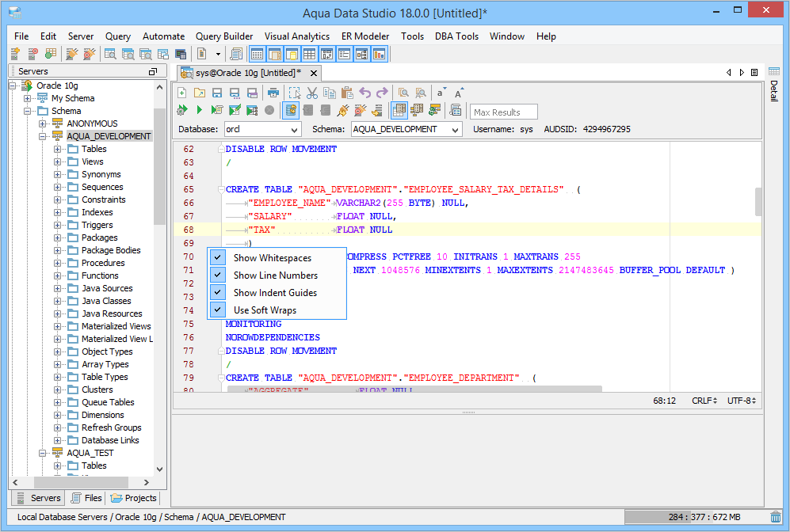Click the Max Results input field
790x532 pixels.
(x=504, y=112)
